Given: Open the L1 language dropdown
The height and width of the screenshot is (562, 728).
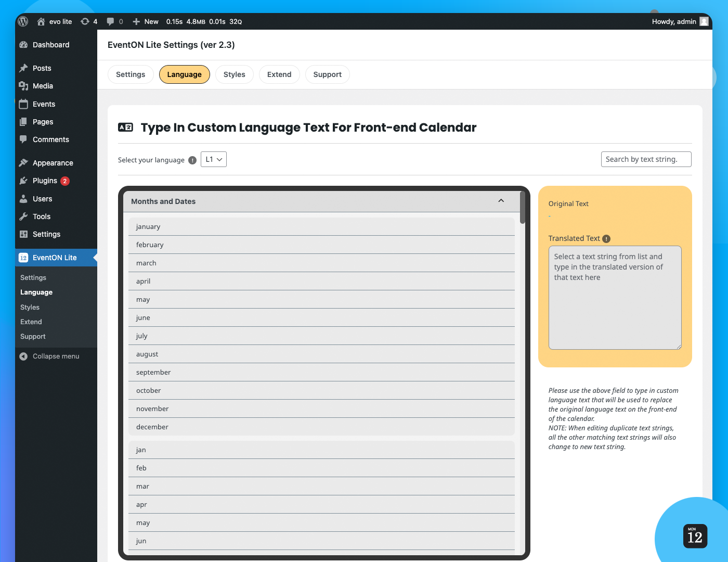Looking at the screenshot, I should 214,159.
